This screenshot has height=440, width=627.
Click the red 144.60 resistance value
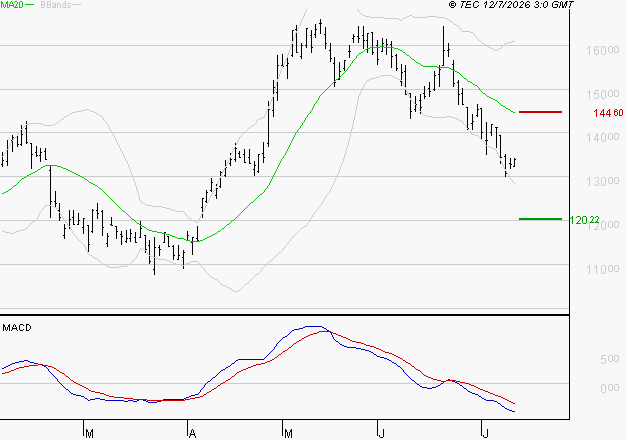click(608, 113)
